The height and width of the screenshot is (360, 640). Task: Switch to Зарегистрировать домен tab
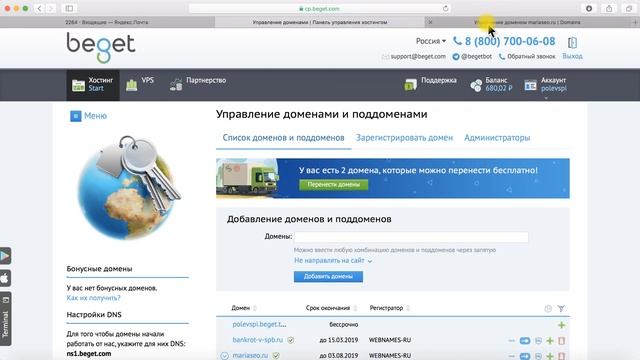[404, 138]
